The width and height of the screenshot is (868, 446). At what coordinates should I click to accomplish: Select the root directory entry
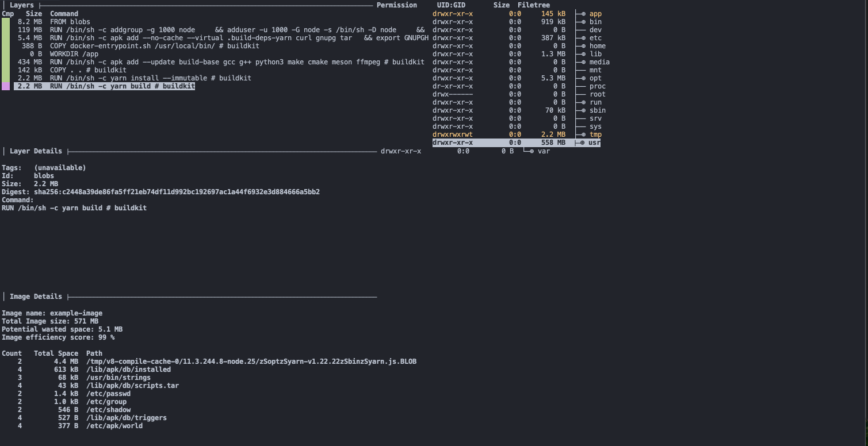click(x=597, y=94)
